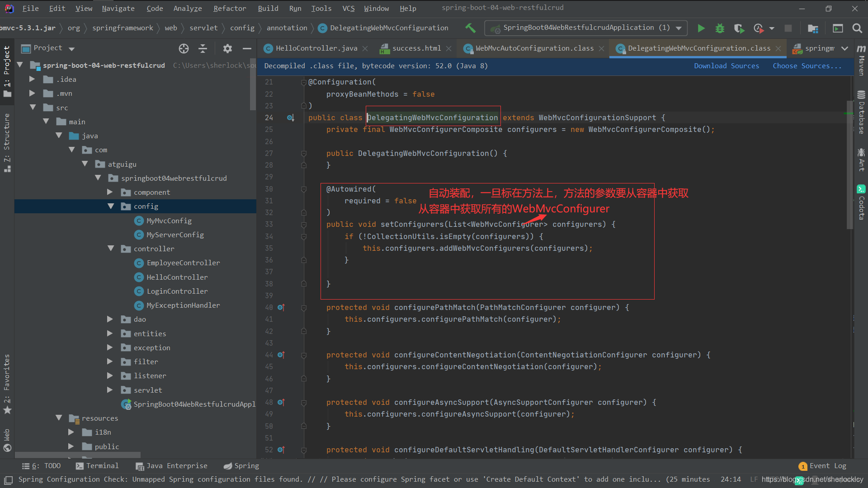Open Java Enterprise tool window
The height and width of the screenshot is (488, 868).
point(172,466)
